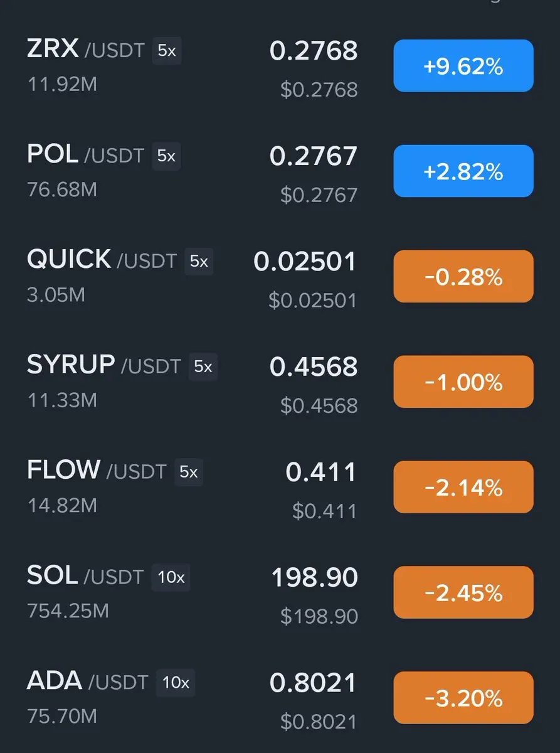The width and height of the screenshot is (560, 753).
Task: Tap the +2.82% change badge
Action: [463, 171]
